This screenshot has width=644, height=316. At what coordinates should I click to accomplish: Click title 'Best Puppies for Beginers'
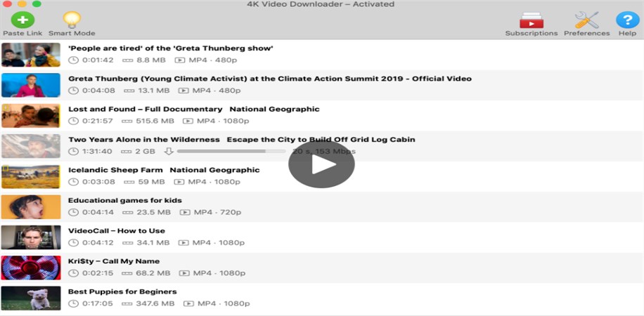coord(122,292)
